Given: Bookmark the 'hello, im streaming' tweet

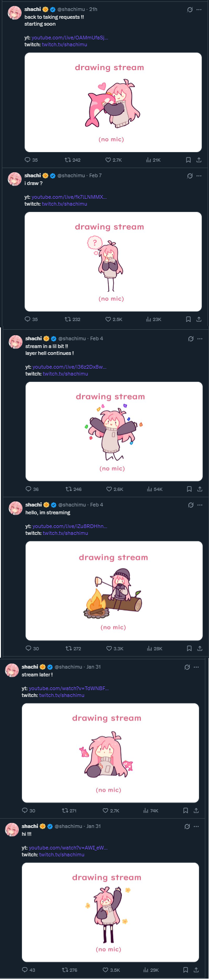Looking at the screenshot, I should pyautogui.click(x=189, y=648).
